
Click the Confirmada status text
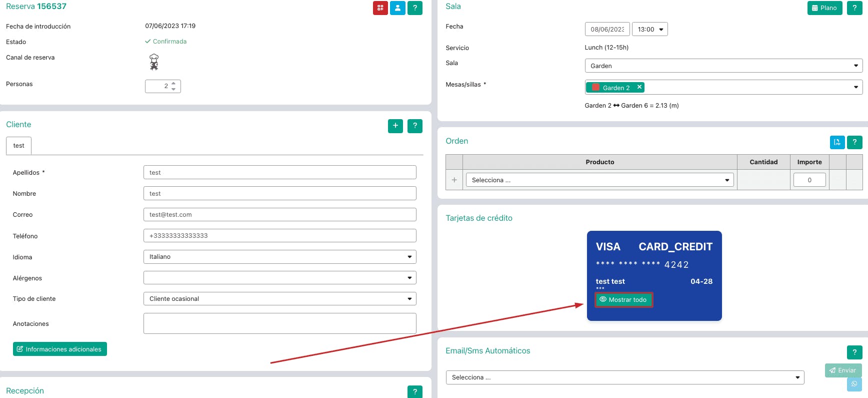(169, 42)
